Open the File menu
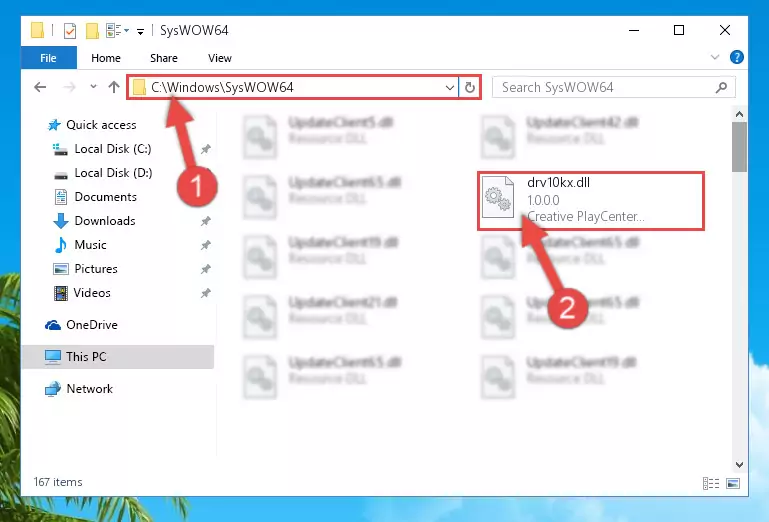Viewport: 769px width, 522px height. click(49, 58)
